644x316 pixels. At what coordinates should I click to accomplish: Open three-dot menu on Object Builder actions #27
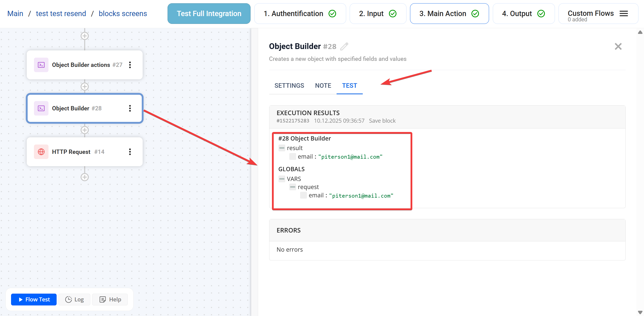pyautogui.click(x=130, y=65)
